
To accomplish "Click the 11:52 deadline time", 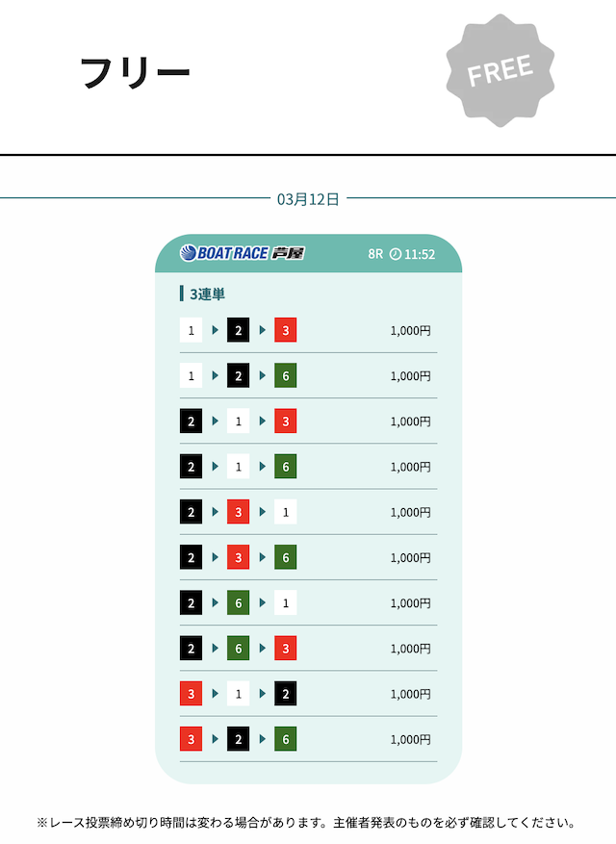I will 420,254.
